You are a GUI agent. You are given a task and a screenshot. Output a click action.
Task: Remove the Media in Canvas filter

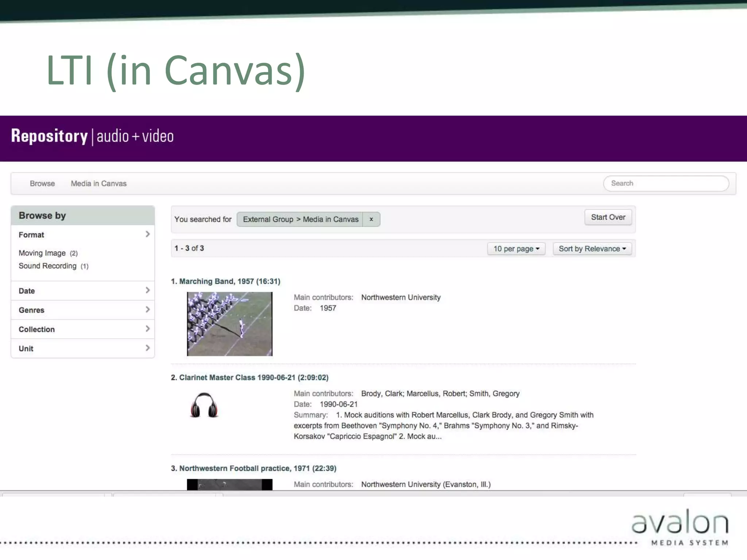click(371, 219)
